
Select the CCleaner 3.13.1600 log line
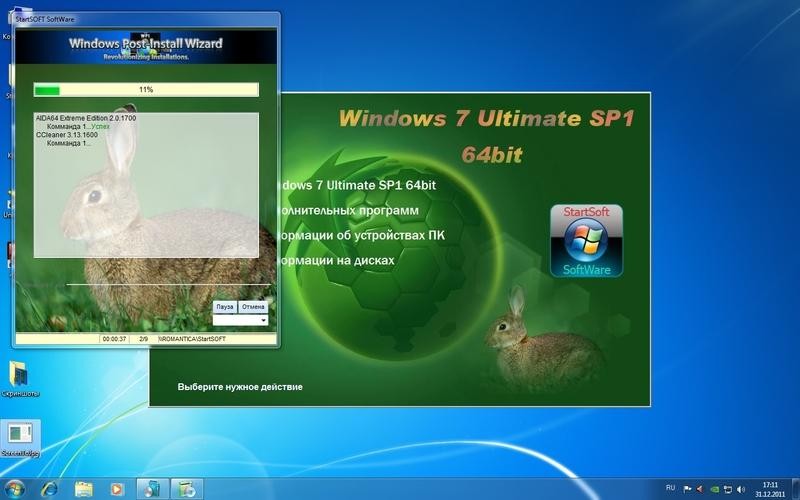coord(67,135)
